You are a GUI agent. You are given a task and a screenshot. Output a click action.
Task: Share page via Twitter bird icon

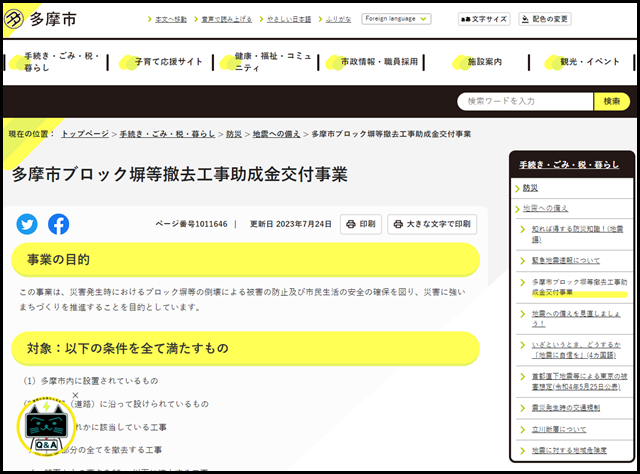27,224
